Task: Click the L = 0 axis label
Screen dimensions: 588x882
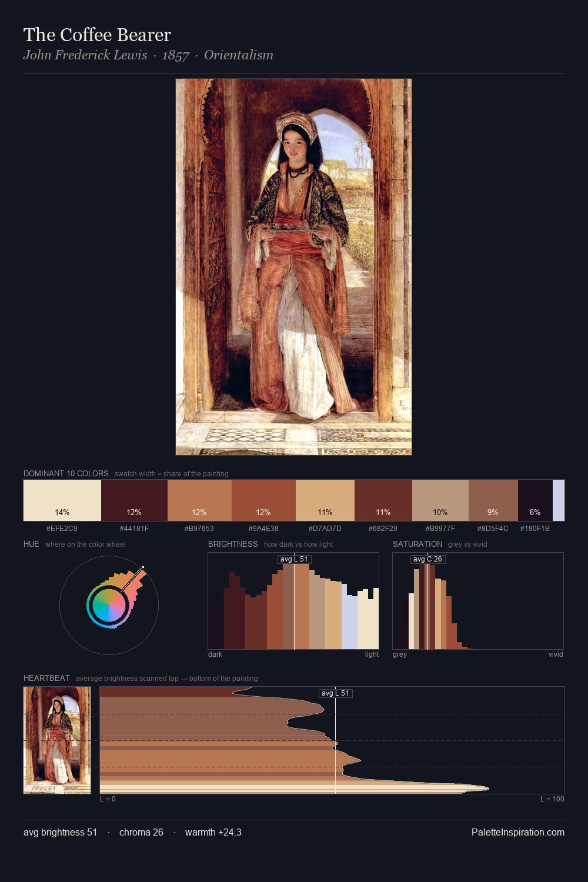Action: pos(108,799)
